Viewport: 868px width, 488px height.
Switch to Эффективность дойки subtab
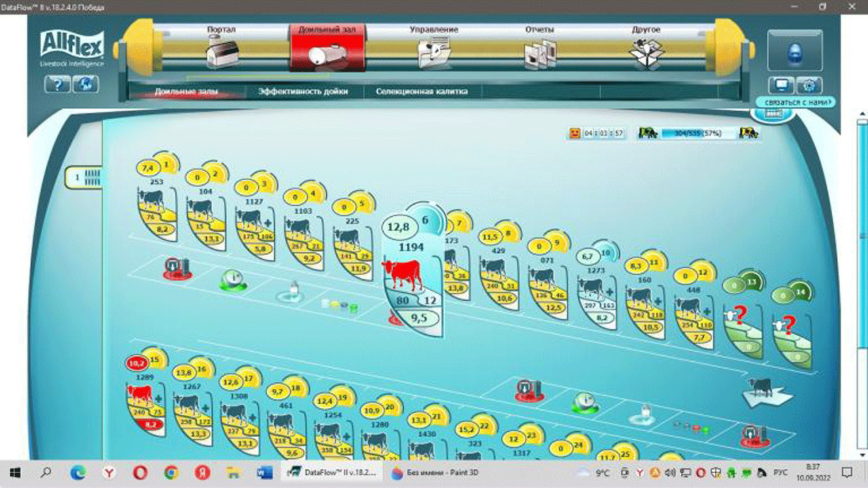(303, 91)
